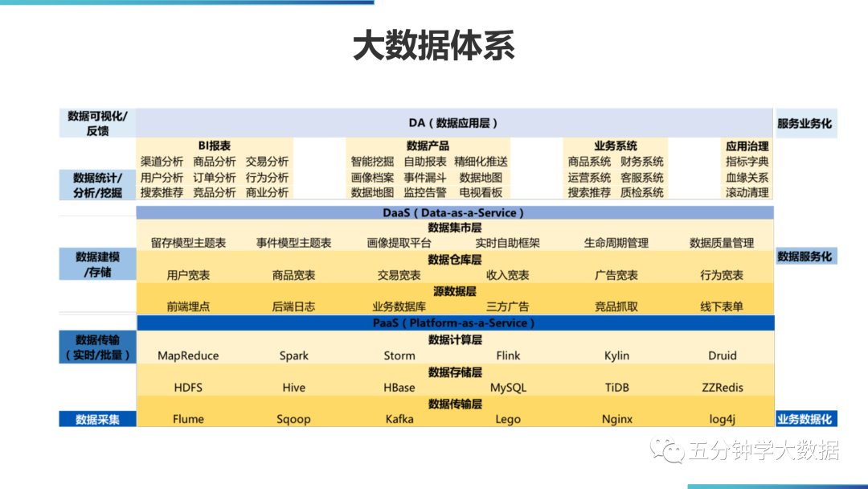Select HBase in the 数据存储层 row

tap(399, 388)
